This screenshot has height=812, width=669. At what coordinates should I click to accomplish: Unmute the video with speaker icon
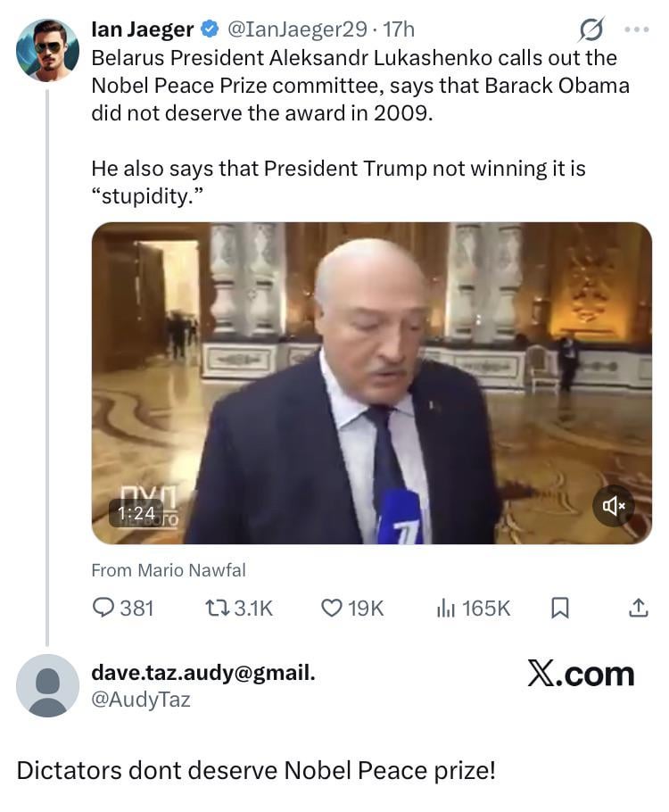[x=614, y=506]
